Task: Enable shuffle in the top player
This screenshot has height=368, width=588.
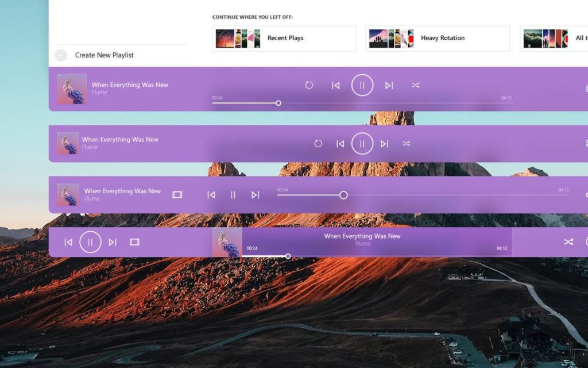Action: pos(416,85)
